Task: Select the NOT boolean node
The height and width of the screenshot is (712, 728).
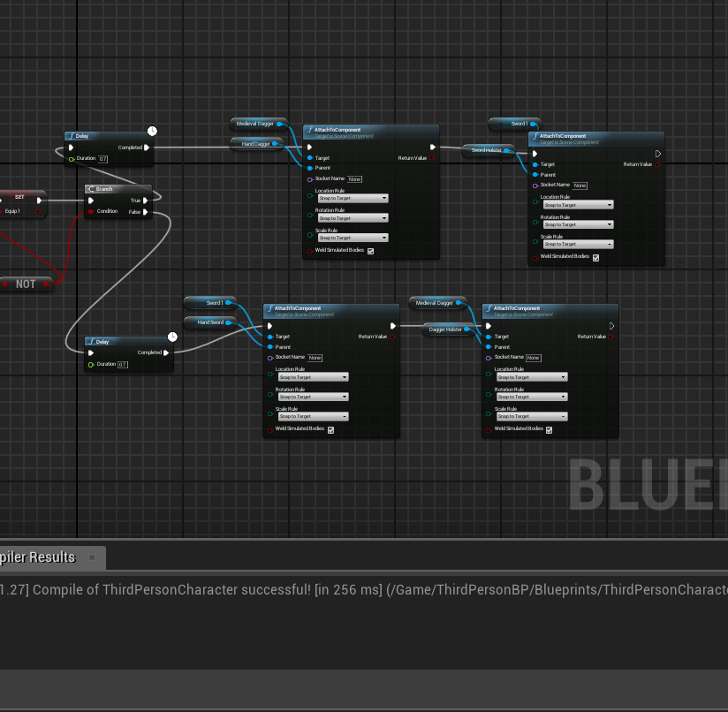Action: click(26, 284)
